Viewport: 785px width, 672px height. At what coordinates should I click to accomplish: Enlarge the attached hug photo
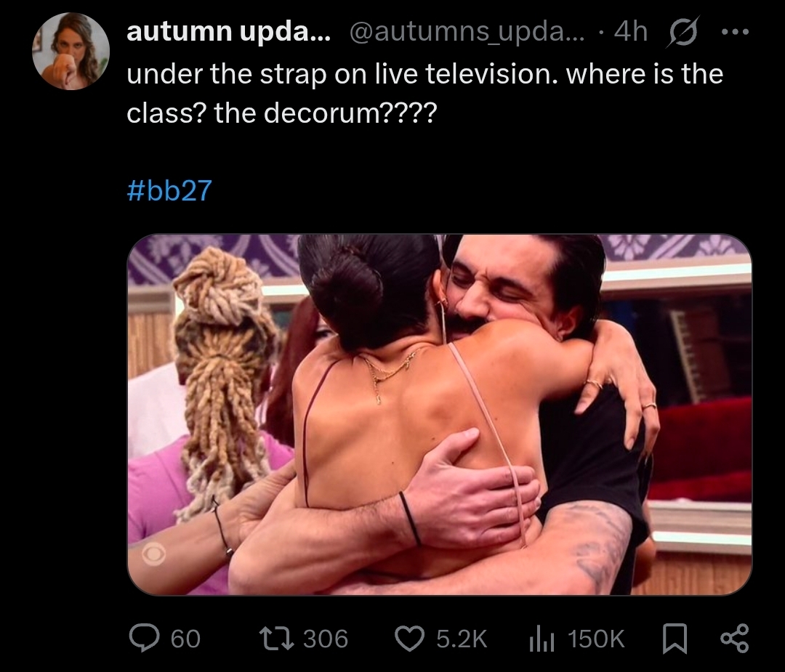440,414
